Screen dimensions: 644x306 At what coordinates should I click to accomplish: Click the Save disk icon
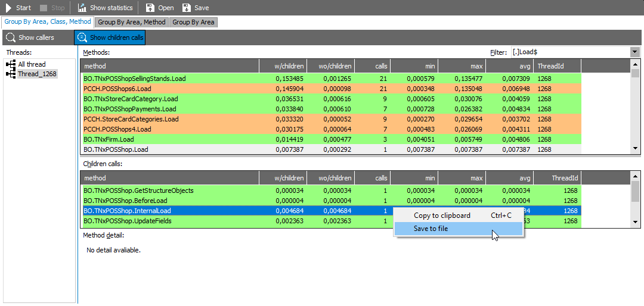pyautogui.click(x=187, y=8)
